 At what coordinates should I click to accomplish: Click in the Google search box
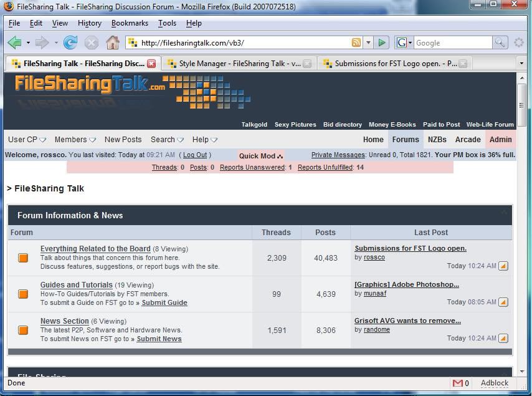[453, 43]
